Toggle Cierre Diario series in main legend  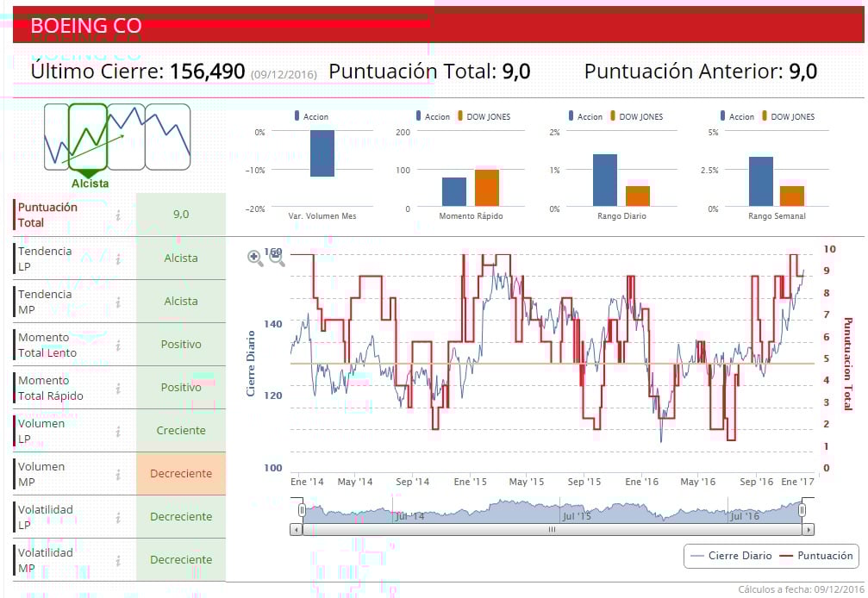click(x=731, y=556)
